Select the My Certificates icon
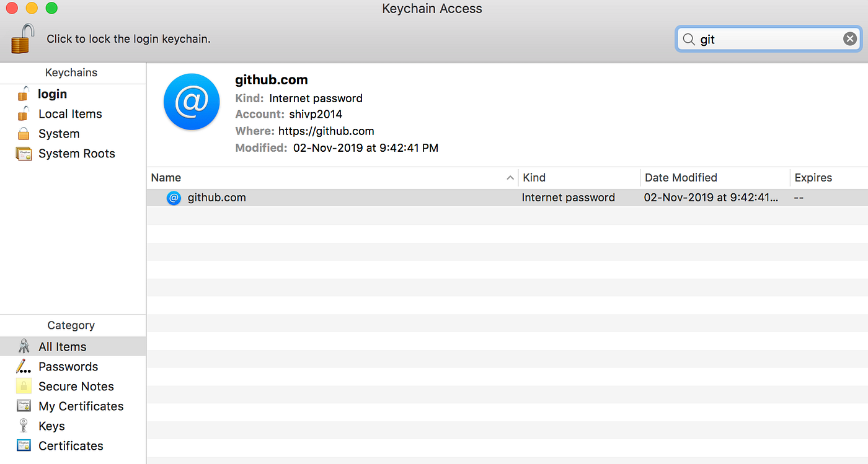 [x=23, y=406]
